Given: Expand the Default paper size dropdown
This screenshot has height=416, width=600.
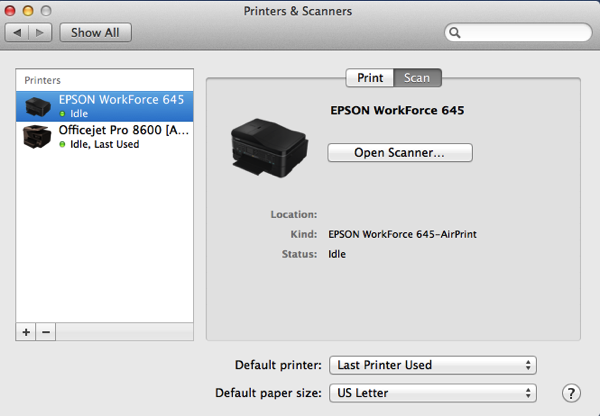Looking at the screenshot, I should click(x=433, y=393).
